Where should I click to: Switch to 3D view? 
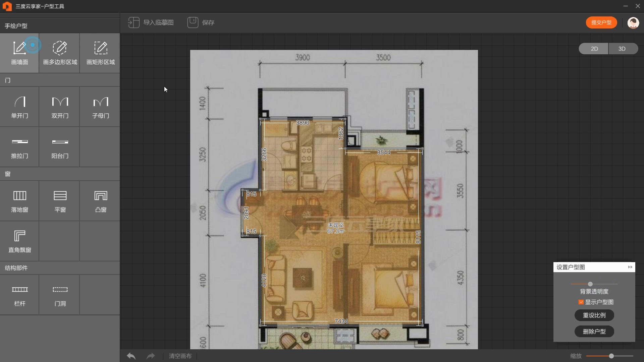(622, 49)
